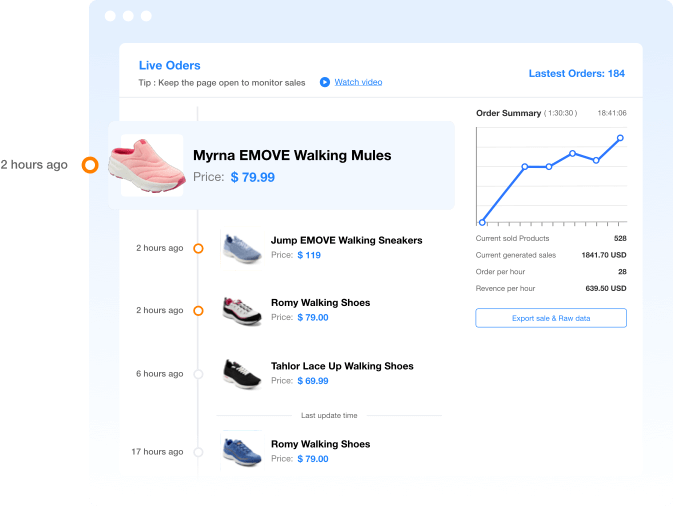Image resolution: width=674 pixels, height=506 pixels.
Task: Click the red and white Romy shoe image
Action: pyautogui.click(x=242, y=311)
